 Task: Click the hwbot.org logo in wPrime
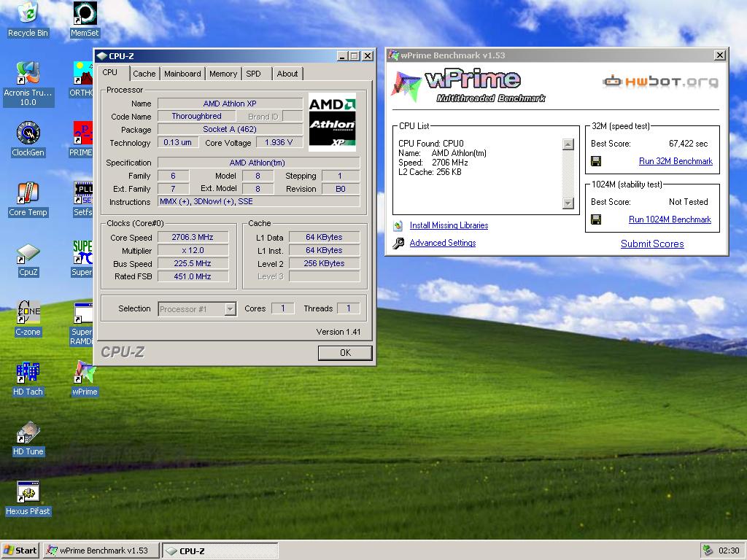click(x=660, y=82)
